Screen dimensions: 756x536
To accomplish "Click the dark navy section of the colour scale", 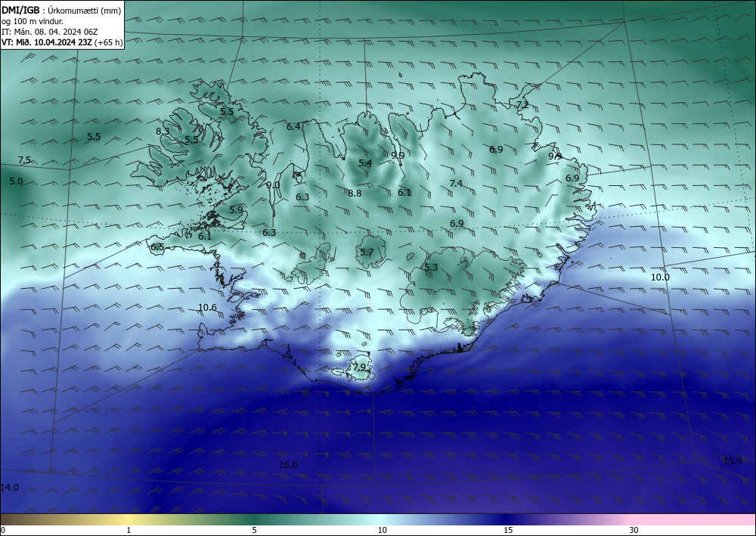I will pos(507,519).
